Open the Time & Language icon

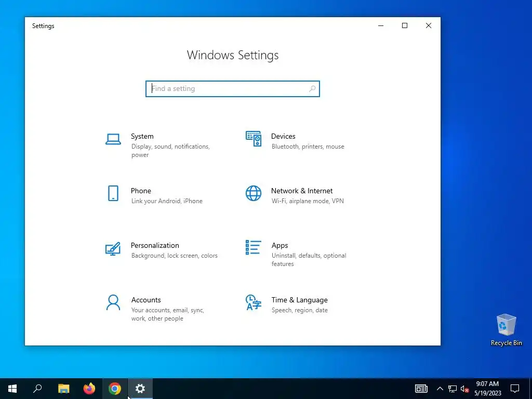pos(254,302)
